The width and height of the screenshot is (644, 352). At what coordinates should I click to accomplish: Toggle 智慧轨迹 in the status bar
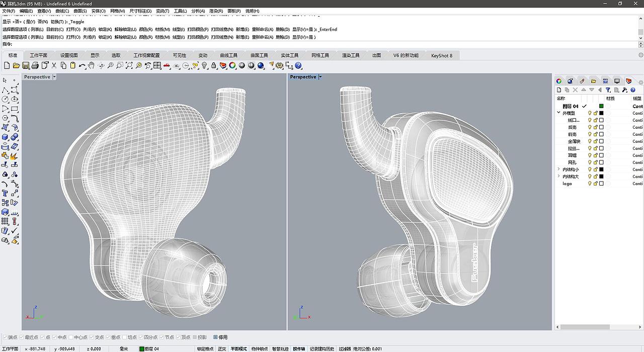(280, 348)
